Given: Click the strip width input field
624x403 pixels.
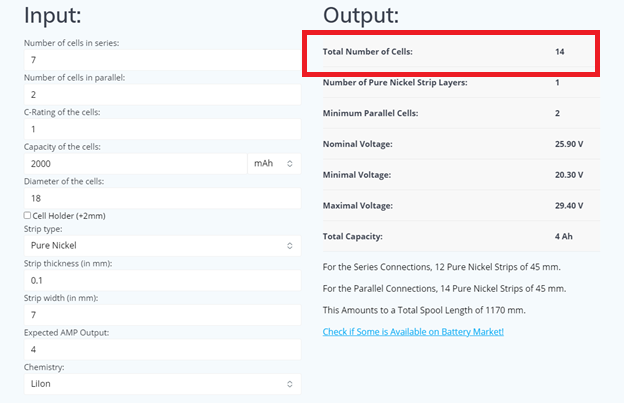Looking at the screenshot, I should 162,315.
